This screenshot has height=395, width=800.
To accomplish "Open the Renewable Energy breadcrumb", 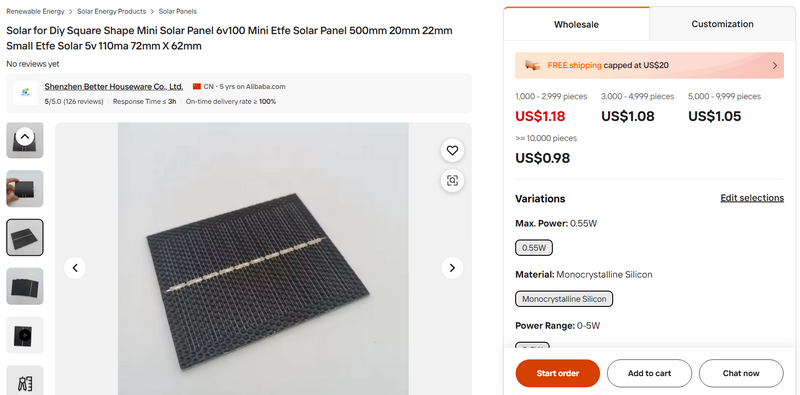I will (x=35, y=11).
